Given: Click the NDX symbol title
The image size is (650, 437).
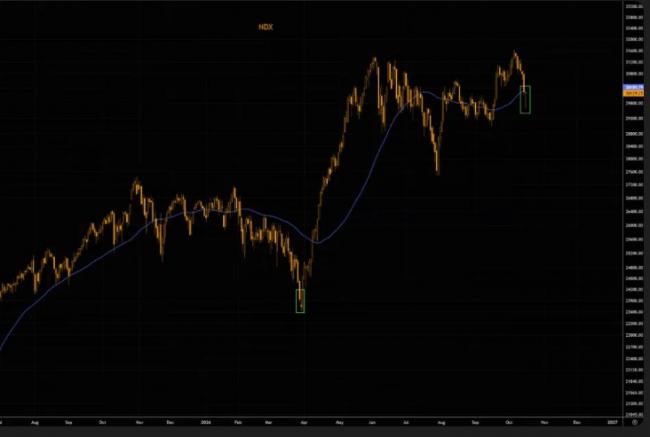Looking at the screenshot, I should click(266, 27).
